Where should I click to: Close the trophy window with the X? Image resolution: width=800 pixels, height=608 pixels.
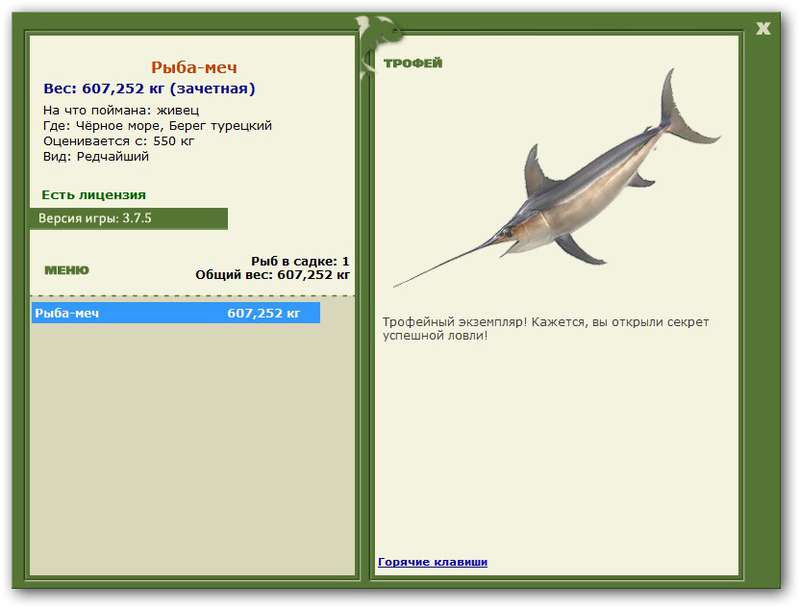[x=763, y=29]
